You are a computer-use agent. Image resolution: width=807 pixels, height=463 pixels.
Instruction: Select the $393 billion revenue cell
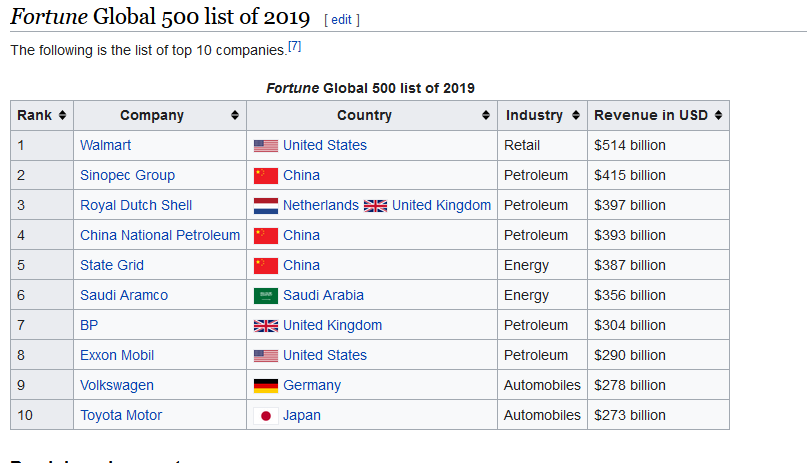click(x=658, y=235)
